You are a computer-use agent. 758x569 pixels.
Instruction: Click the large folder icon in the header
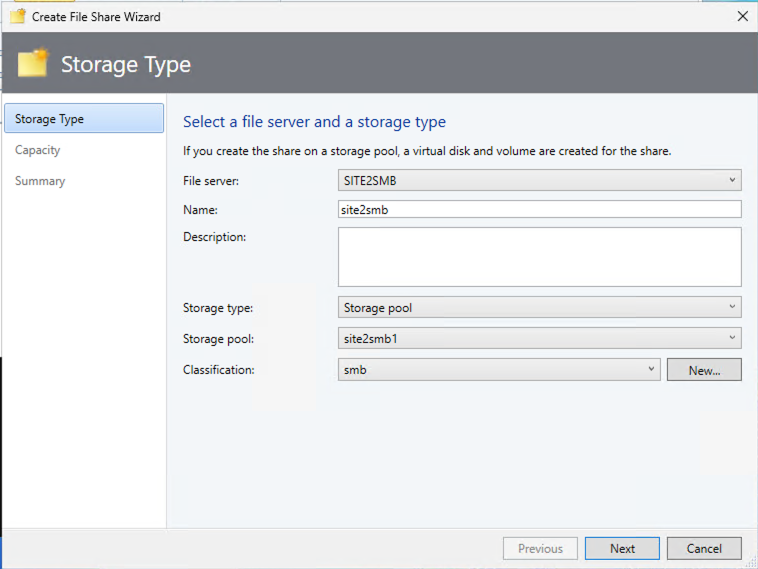click(33, 64)
